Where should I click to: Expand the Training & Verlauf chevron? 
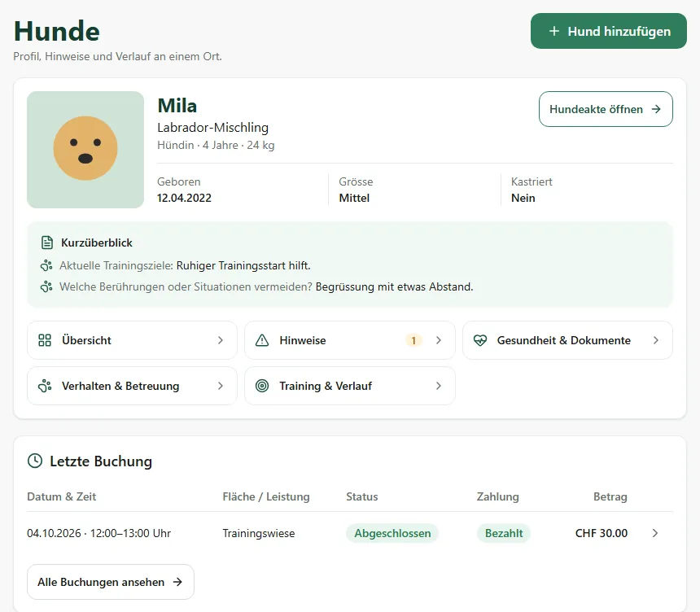tap(439, 386)
